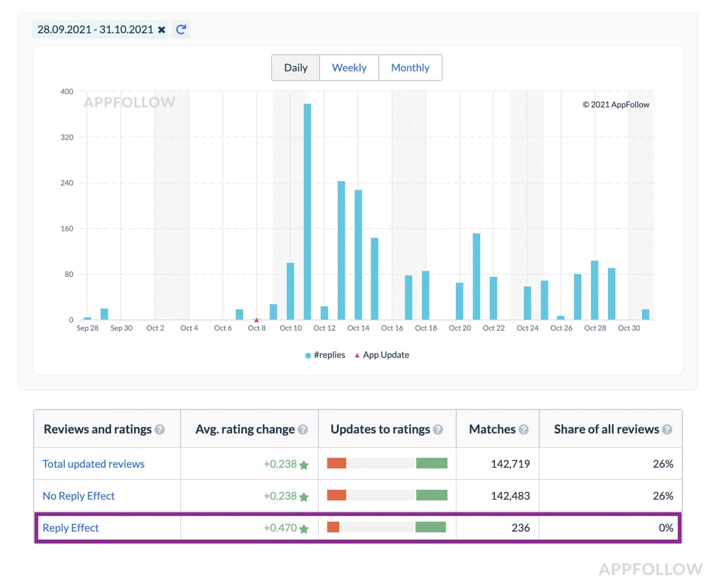
Task: Click the red App Update triangle marker on chart
Action: pyautogui.click(x=256, y=320)
